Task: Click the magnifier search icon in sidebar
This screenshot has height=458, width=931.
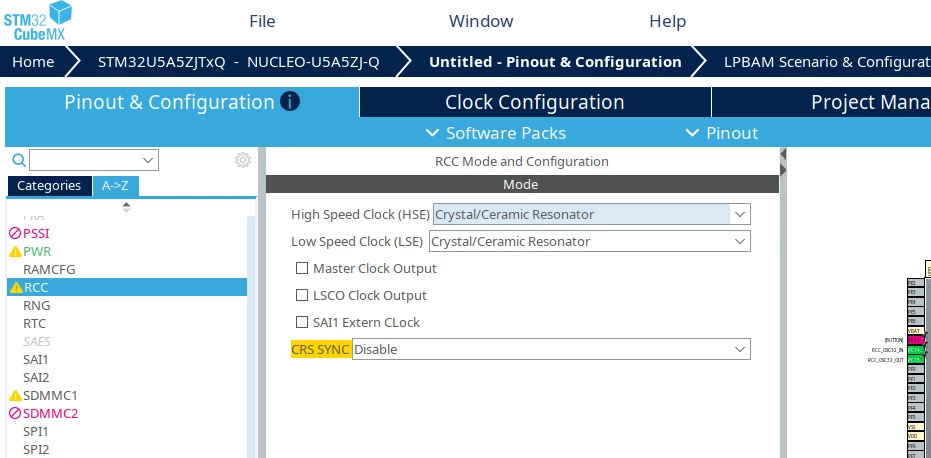Action: coord(19,160)
